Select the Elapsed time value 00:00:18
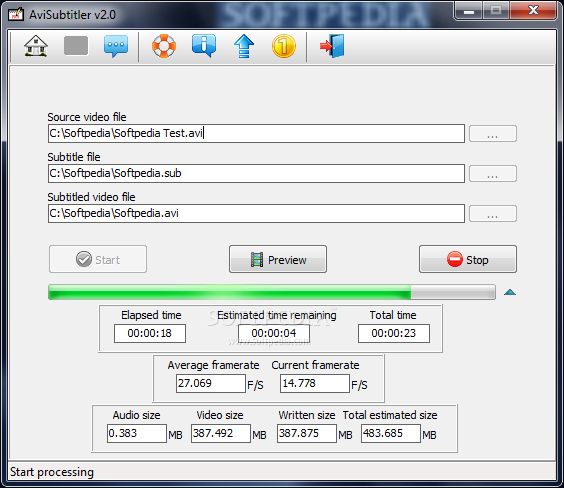The image size is (564, 488). 150,333
